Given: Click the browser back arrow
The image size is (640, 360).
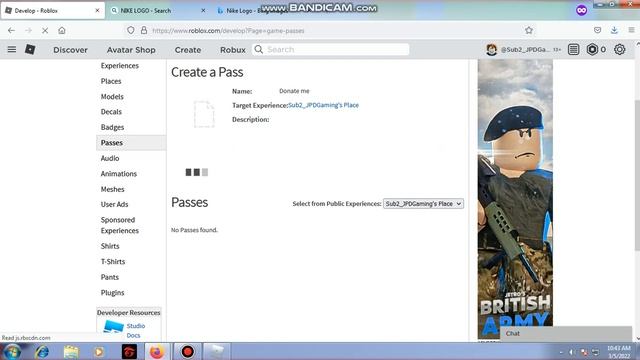Looking at the screenshot, I should click(x=11, y=30).
